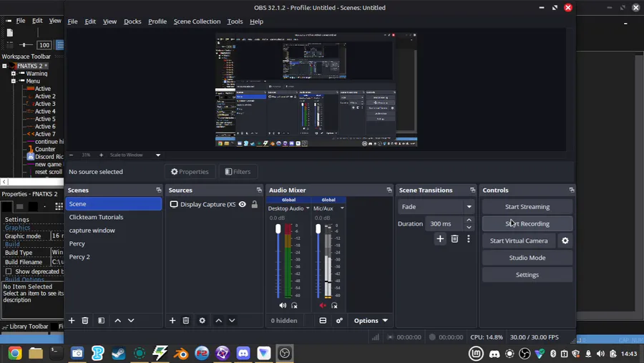Open source Filters button

238,172
